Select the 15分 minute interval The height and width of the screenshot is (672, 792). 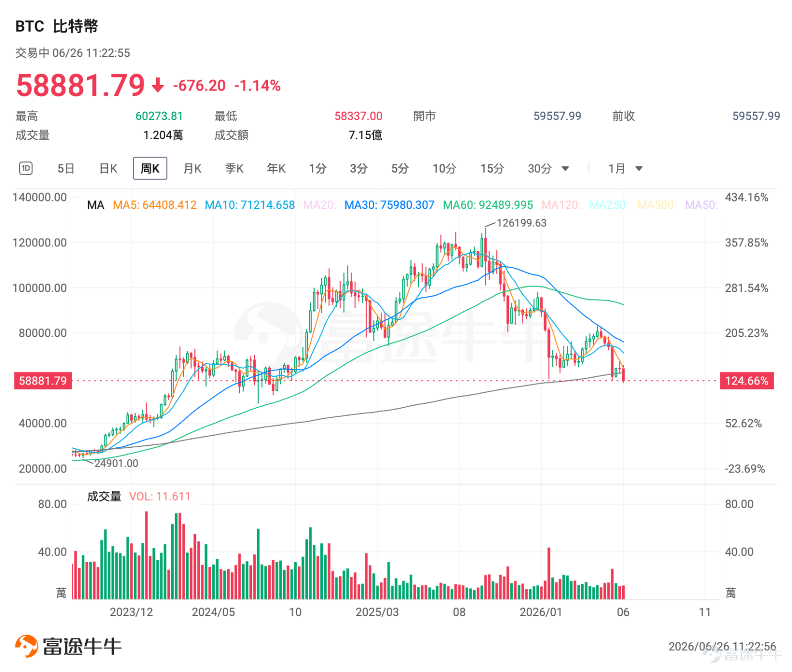coord(492,169)
